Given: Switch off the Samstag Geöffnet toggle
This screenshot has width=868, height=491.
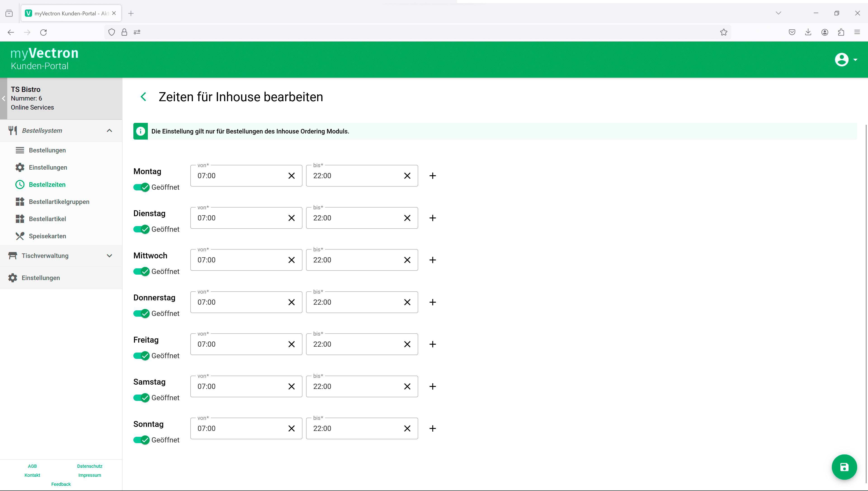Looking at the screenshot, I should tap(141, 398).
